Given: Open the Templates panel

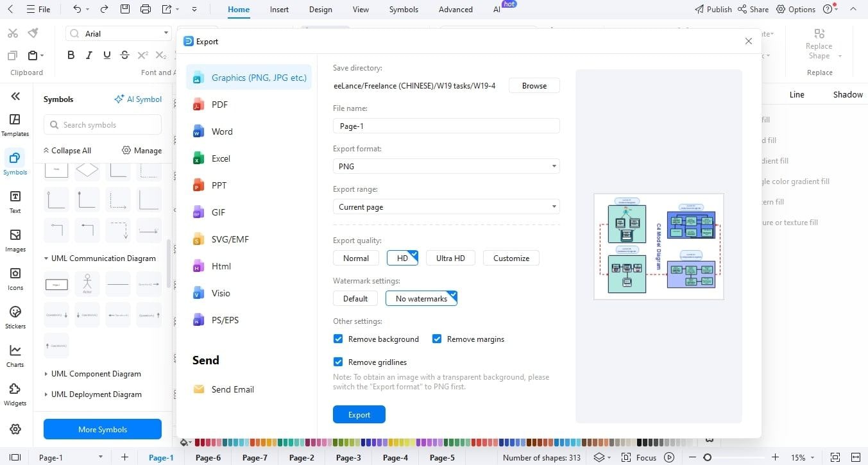Looking at the screenshot, I should click(x=15, y=124).
